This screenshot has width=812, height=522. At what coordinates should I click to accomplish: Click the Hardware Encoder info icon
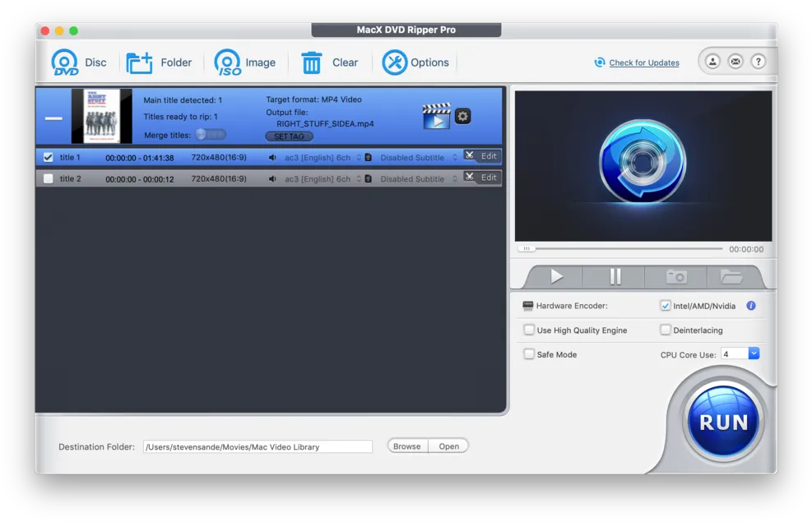751,306
